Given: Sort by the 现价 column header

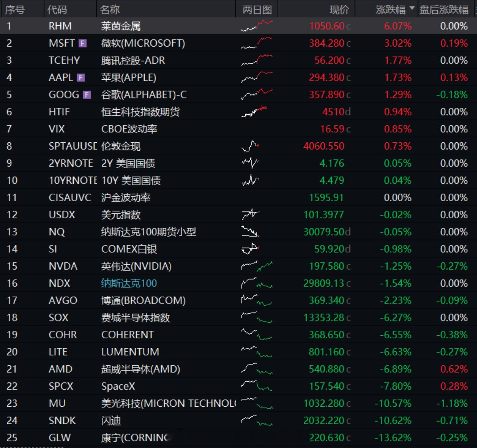Looking at the screenshot, I should (x=339, y=10).
